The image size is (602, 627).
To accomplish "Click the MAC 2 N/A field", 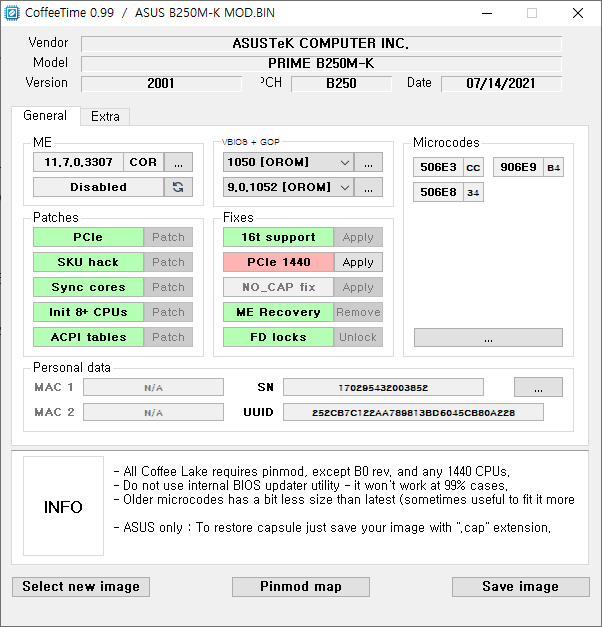I will coord(153,412).
